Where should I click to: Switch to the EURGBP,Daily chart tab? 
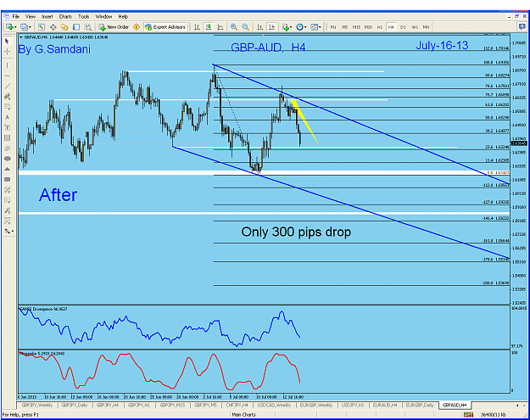point(420,405)
